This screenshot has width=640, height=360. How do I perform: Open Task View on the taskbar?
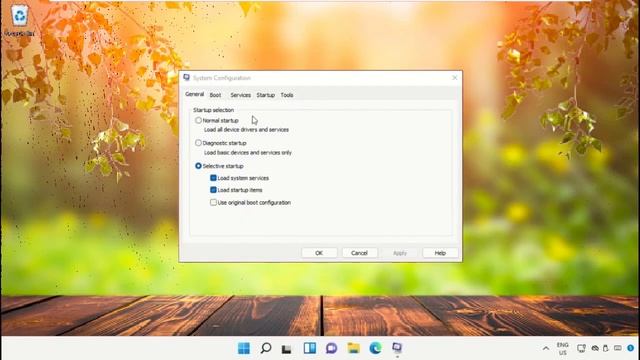[287, 349]
